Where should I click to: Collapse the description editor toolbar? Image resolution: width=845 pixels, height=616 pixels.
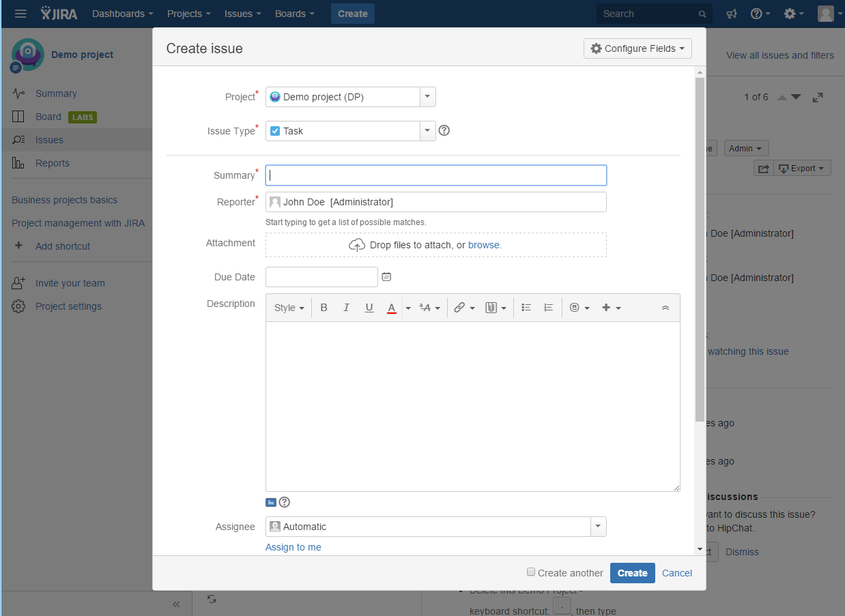665,308
